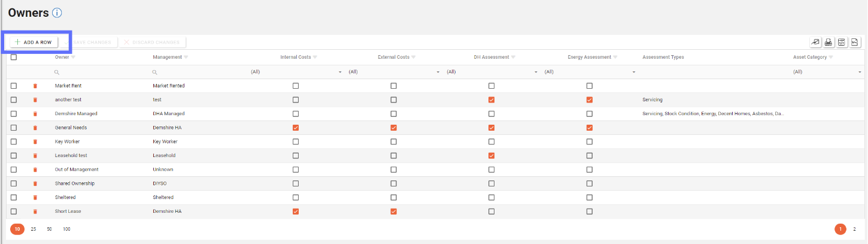Open the Asset Category (All) filter dropdown
The image size is (868, 244).
(x=860, y=72)
